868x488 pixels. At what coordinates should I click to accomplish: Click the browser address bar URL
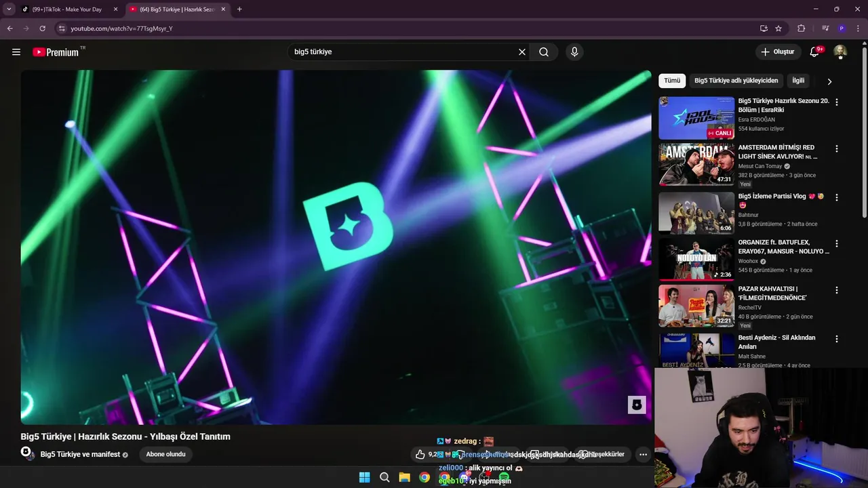[122, 28]
